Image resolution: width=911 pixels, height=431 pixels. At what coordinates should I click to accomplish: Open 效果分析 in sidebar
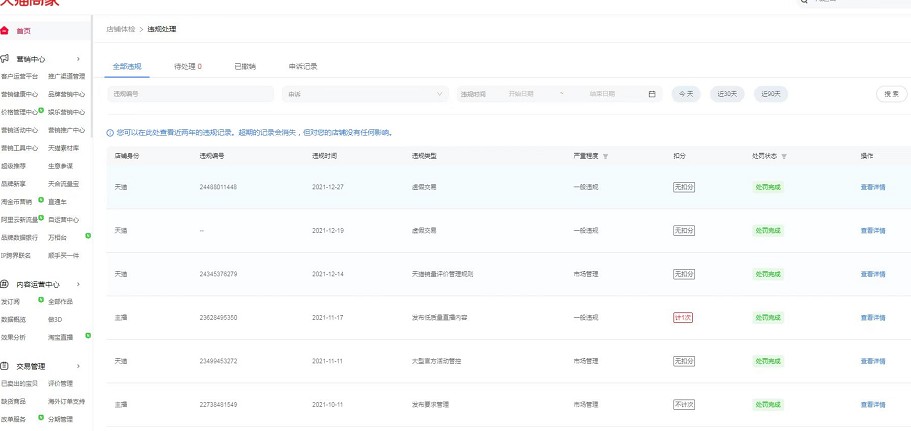pos(13,337)
